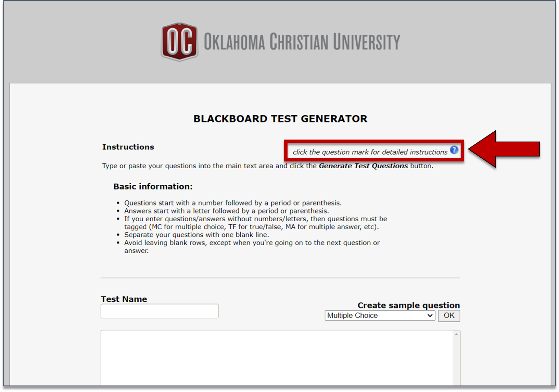
Task: Click the large red arrow graphic
Action: (504, 149)
